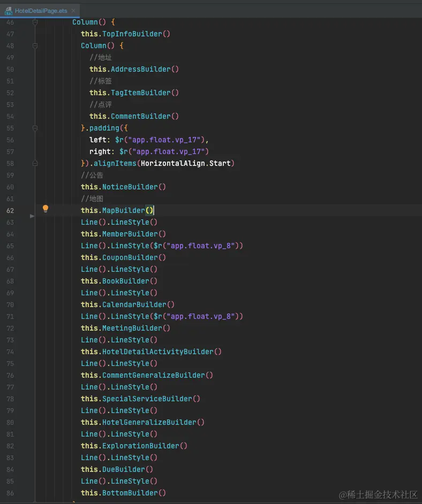Click this.TopInfoBuilder() call on line 47
The height and width of the screenshot is (504, 422).
pos(125,34)
